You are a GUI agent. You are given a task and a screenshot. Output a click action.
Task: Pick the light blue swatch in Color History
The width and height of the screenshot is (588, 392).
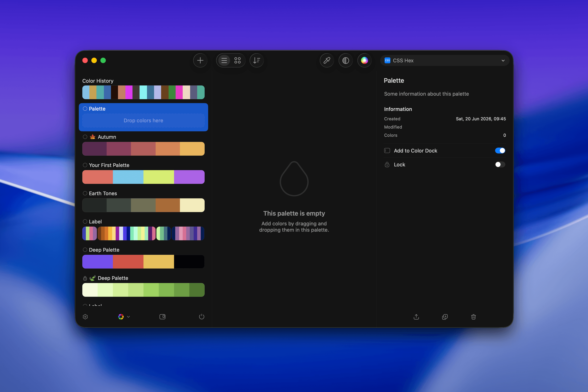[x=86, y=92]
